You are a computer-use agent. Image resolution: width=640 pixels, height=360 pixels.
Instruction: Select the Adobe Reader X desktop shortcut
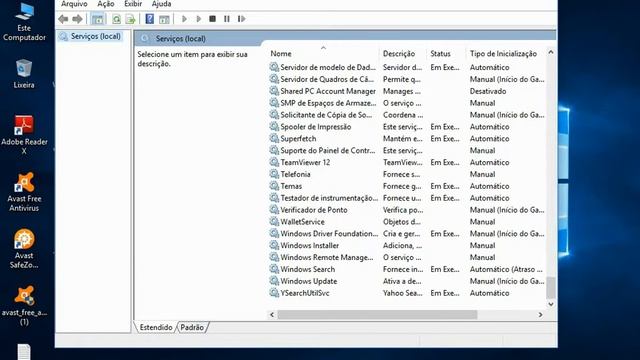pyautogui.click(x=24, y=135)
